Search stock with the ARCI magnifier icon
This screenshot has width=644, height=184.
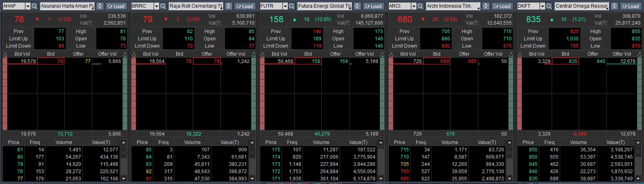point(420,6)
